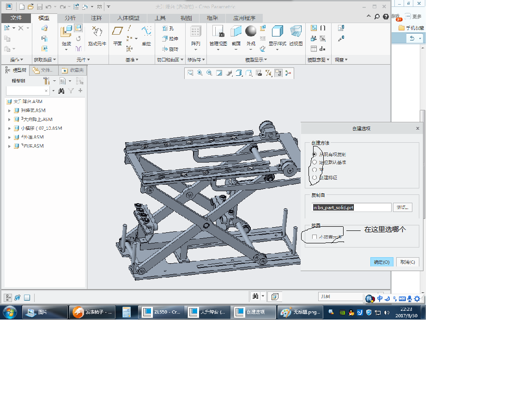Click Zoom Out in graphics toolbar

pyautogui.click(x=209, y=73)
